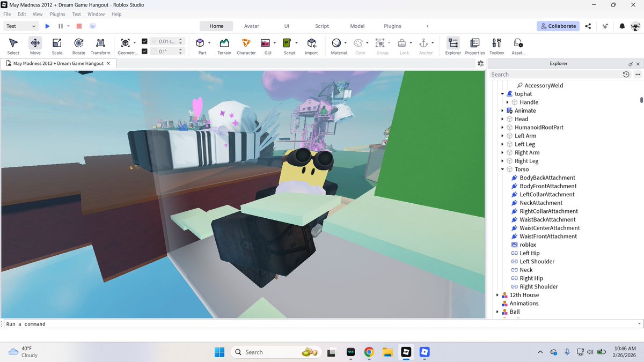Switch to the Avatar ribbon tab
The height and width of the screenshot is (362, 644).
pyautogui.click(x=252, y=26)
